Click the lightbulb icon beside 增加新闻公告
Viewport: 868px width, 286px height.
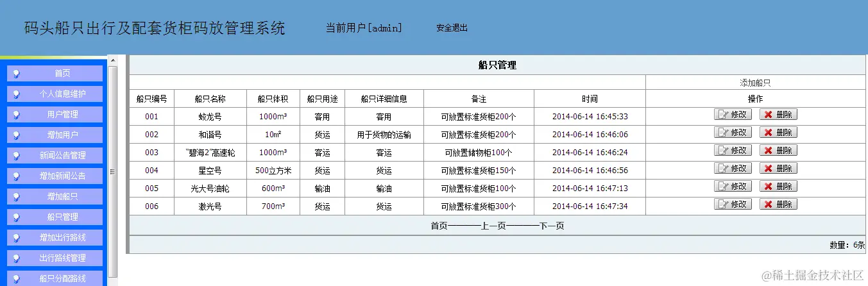pyautogui.click(x=16, y=176)
